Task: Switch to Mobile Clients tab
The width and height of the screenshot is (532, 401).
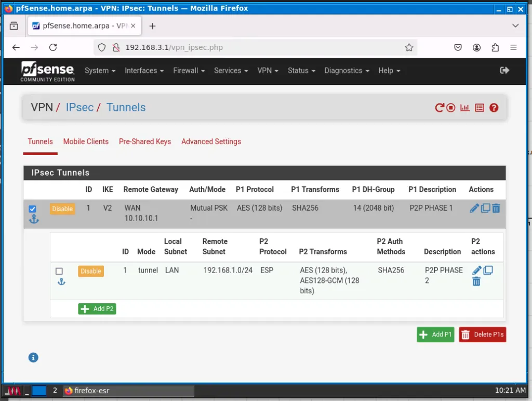Action: click(86, 141)
